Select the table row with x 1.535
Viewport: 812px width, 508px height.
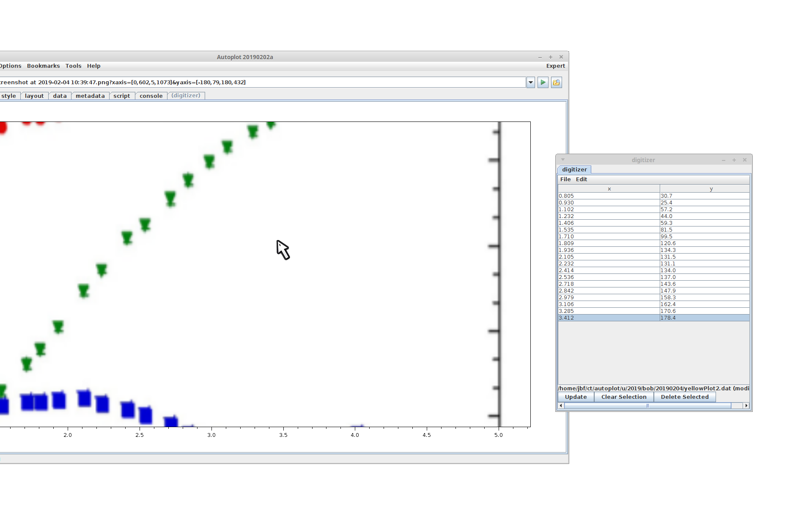click(x=654, y=230)
